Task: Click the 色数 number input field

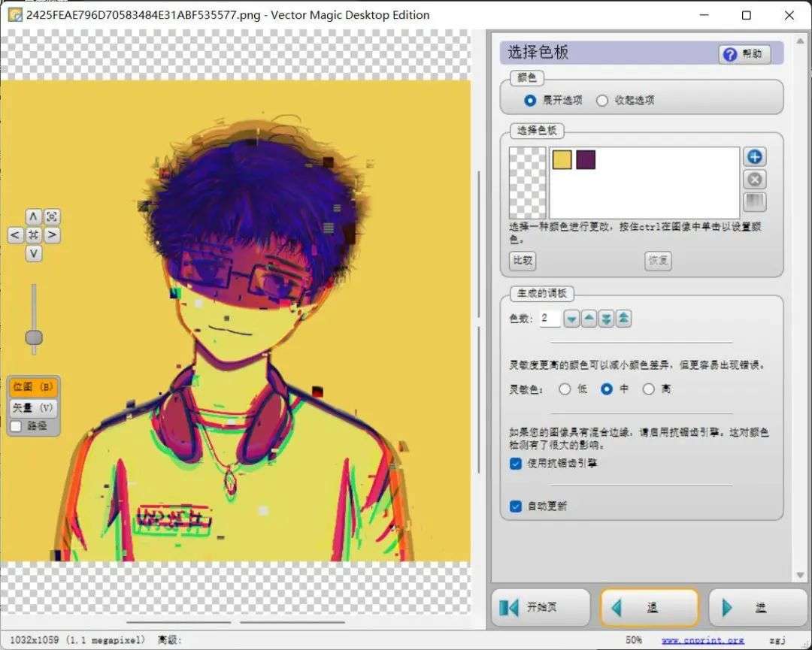Action: click(550, 319)
